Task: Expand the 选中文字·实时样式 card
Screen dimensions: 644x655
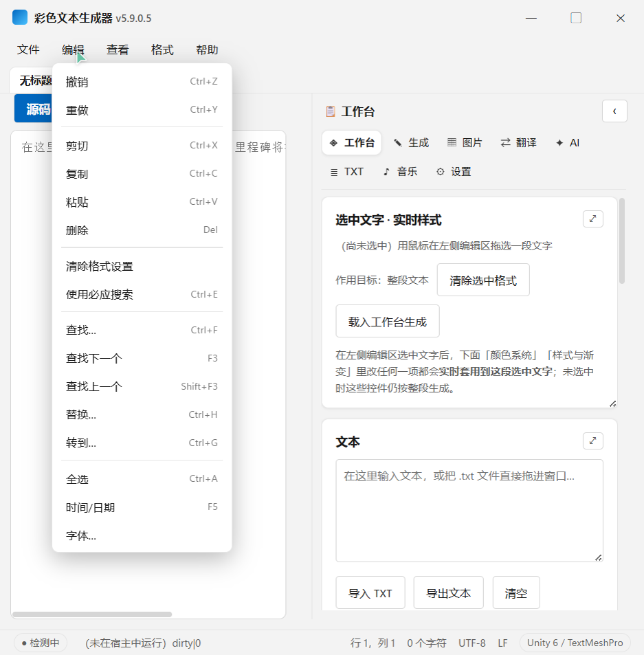Action: [592, 219]
